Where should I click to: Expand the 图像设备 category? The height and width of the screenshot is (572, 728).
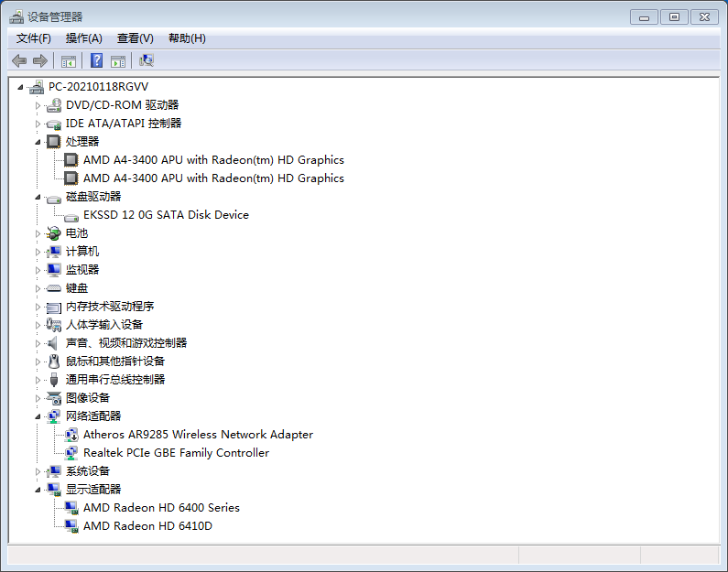pyautogui.click(x=38, y=398)
